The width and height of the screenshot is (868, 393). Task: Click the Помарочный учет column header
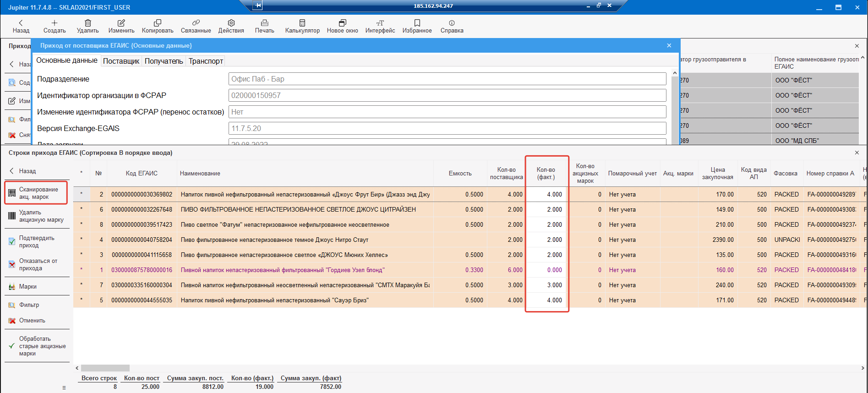pyautogui.click(x=633, y=173)
